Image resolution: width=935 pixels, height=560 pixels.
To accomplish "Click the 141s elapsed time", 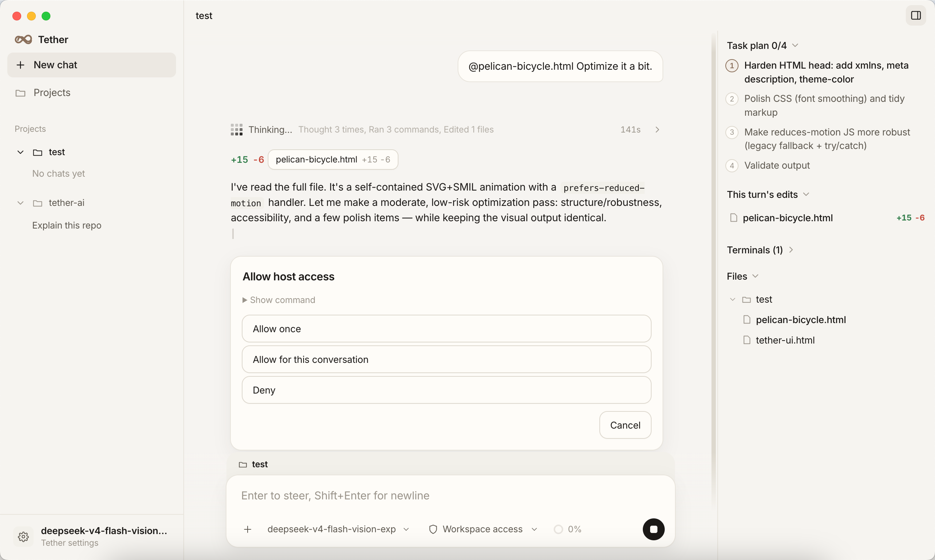I will 630,130.
